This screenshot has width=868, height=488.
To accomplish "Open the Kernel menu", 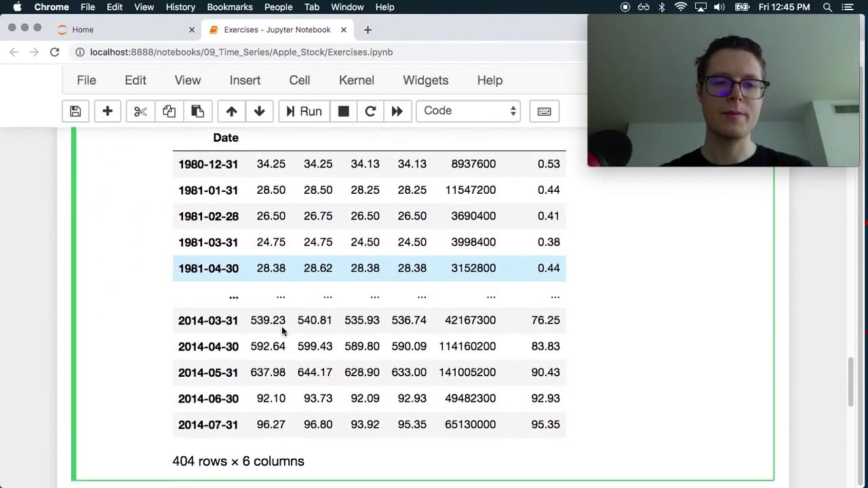I will coord(357,80).
